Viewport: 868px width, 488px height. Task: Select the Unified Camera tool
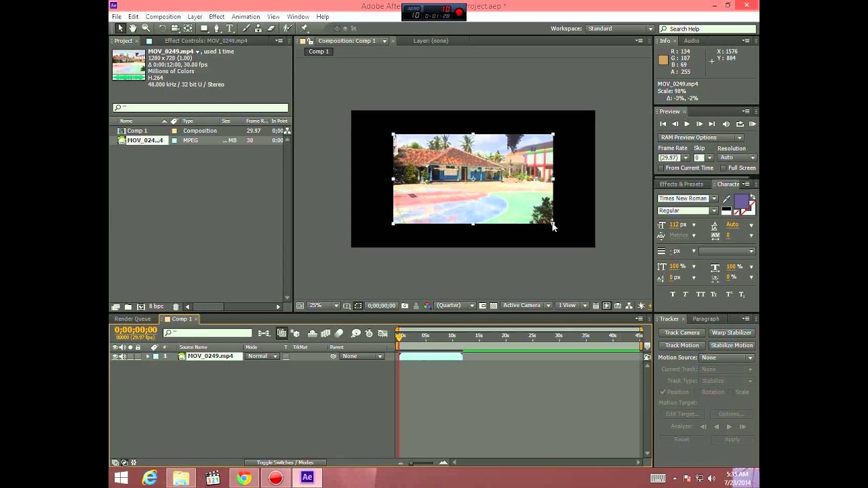pos(175,28)
